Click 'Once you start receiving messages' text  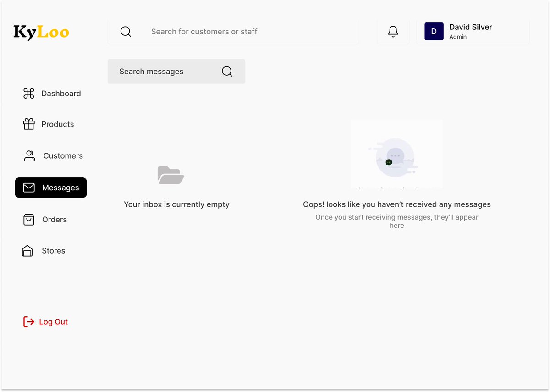[x=397, y=221]
